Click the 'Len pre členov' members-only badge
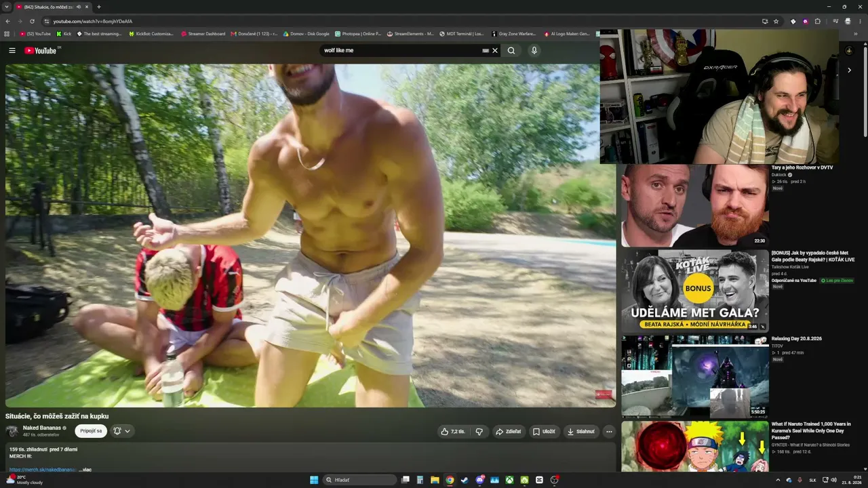Screen dimensions: 868x488 [837, 280]
